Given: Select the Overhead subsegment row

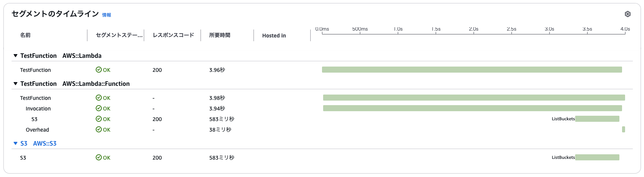Looking at the screenshot, I should [37, 130].
